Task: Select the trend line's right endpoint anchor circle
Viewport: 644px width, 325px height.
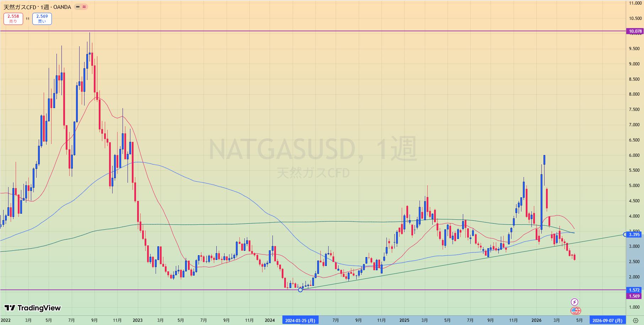Action: pyautogui.click(x=625, y=234)
